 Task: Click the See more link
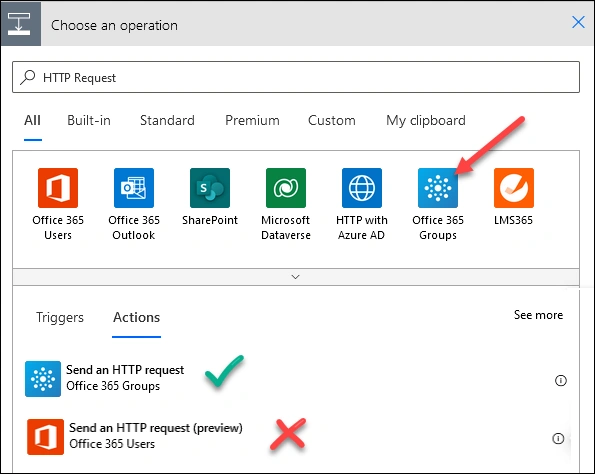pyautogui.click(x=538, y=315)
